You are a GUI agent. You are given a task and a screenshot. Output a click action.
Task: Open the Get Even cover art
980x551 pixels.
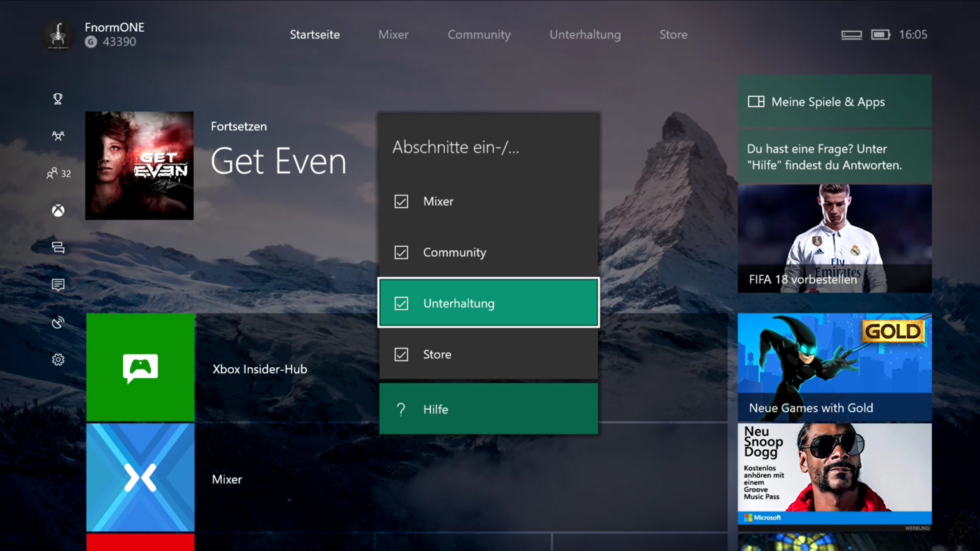click(139, 166)
